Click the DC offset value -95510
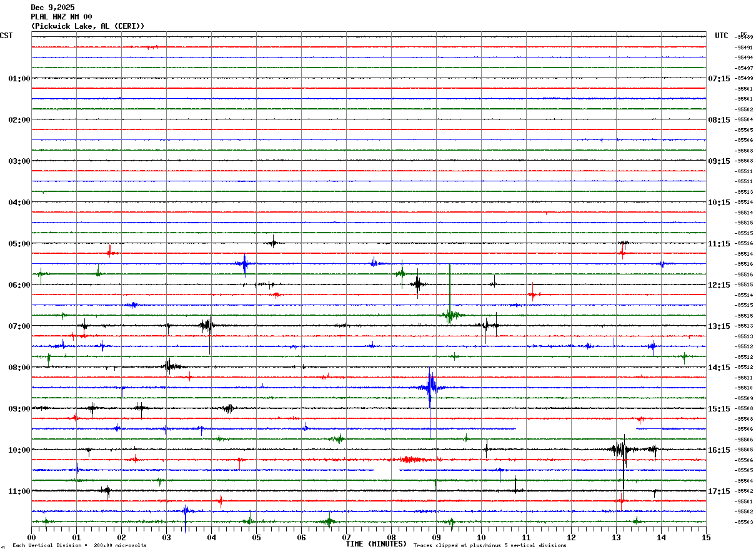The height and width of the screenshot is (554, 756). coord(744,388)
